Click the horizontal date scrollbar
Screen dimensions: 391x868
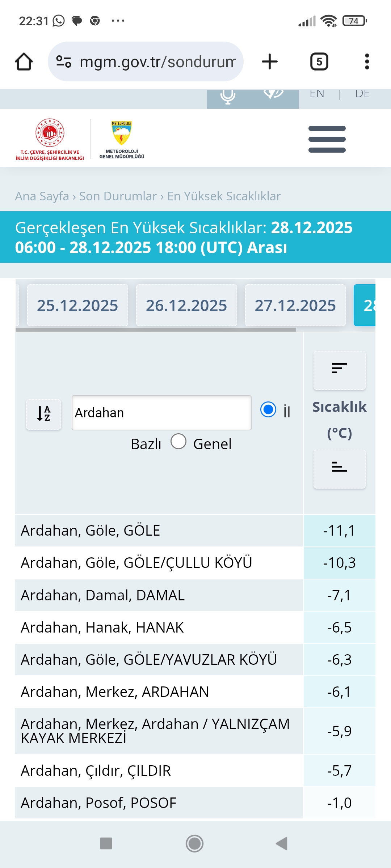click(156, 329)
